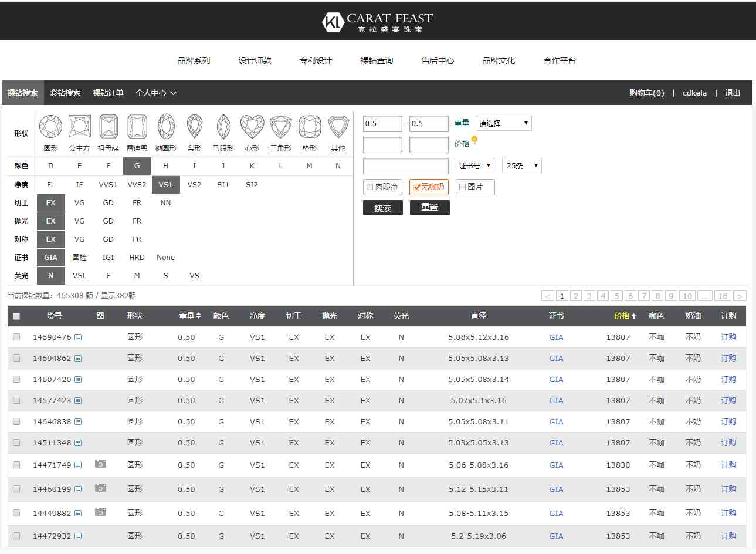The height and width of the screenshot is (554, 756).
Task: Open the 25条 results-per-page dropdown
Action: [x=521, y=166]
